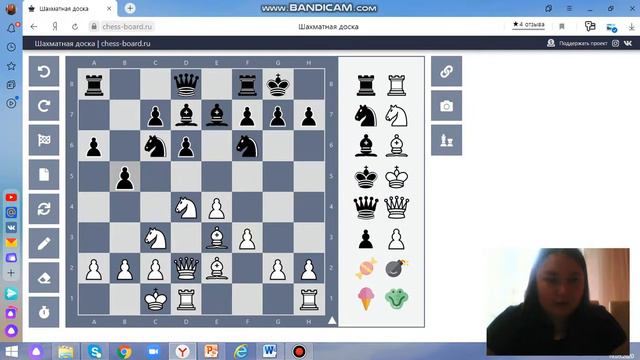The width and height of the screenshot is (640, 360).
Task: Click the white triangle side-to-move marker
Action: coord(332,321)
